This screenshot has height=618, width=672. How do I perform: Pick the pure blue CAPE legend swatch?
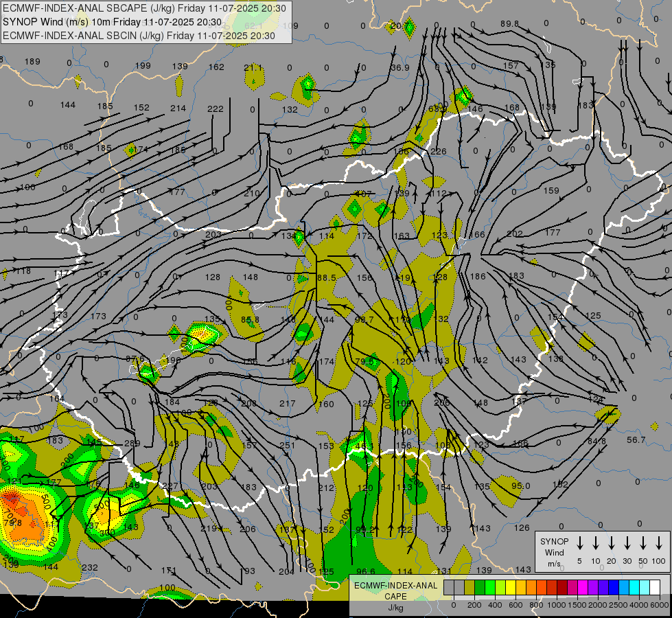[x=613, y=588]
